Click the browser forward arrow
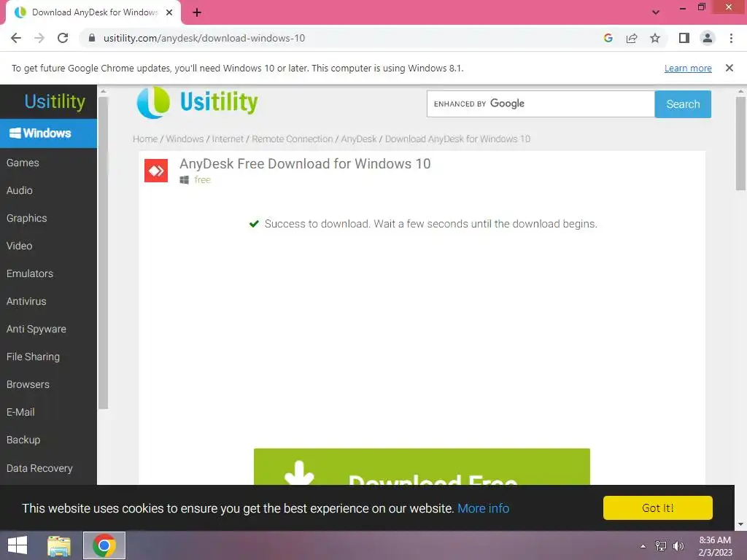The image size is (747, 560). (x=39, y=38)
